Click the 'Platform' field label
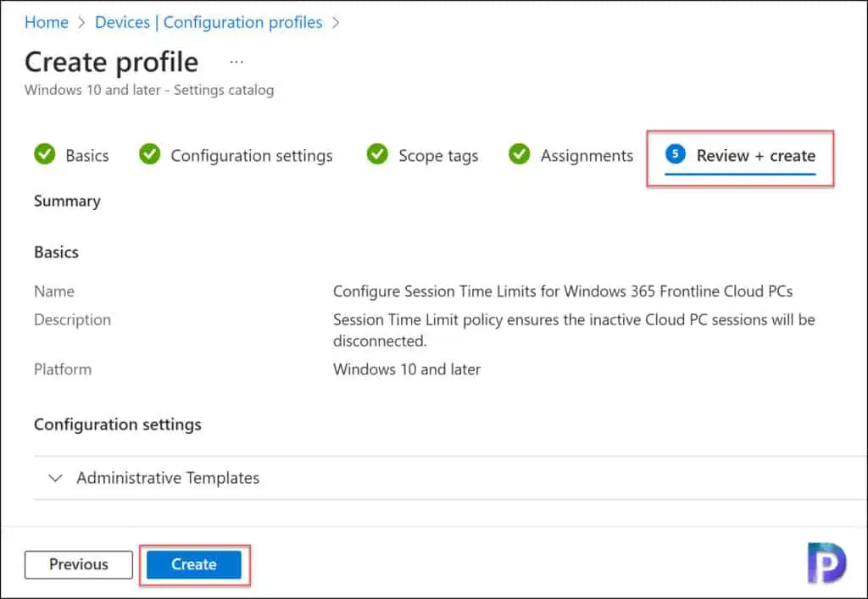Screen dimensions: 868x599 [x=63, y=369]
